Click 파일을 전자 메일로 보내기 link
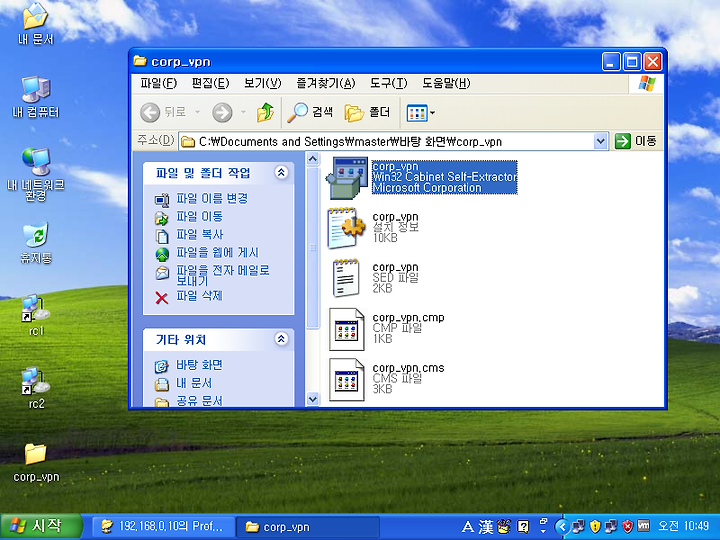Screen dimensions: 720x540 point(223,275)
